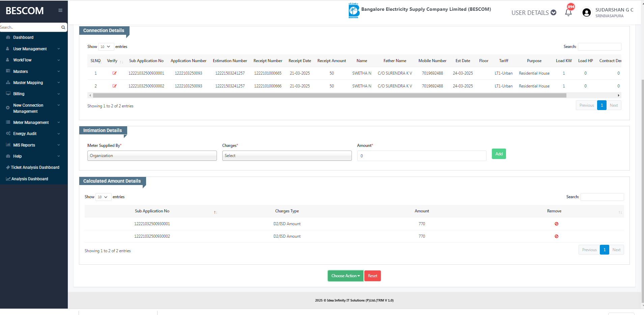Open Connection Details show entries dropdown
The width and height of the screenshot is (644, 315).
pyautogui.click(x=106, y=47)
